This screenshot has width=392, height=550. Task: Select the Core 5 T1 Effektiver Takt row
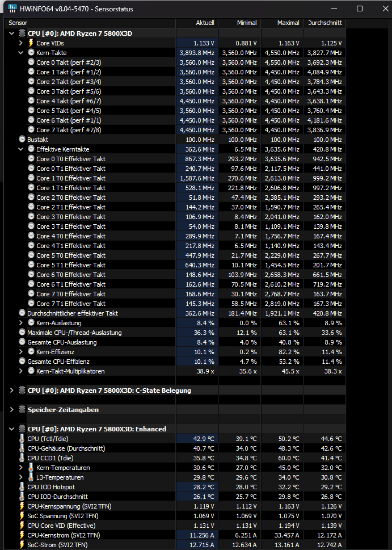coord(175,265)
